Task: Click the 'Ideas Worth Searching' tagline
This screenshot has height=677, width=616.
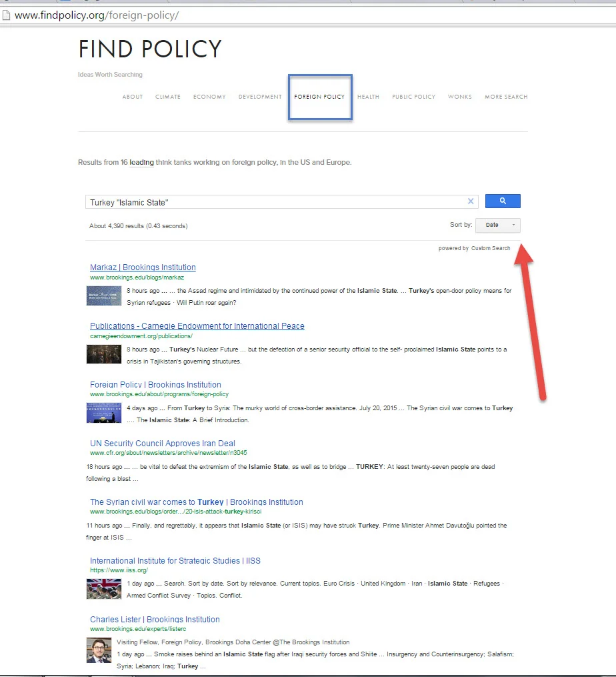Action: click(x=110, y=75)
